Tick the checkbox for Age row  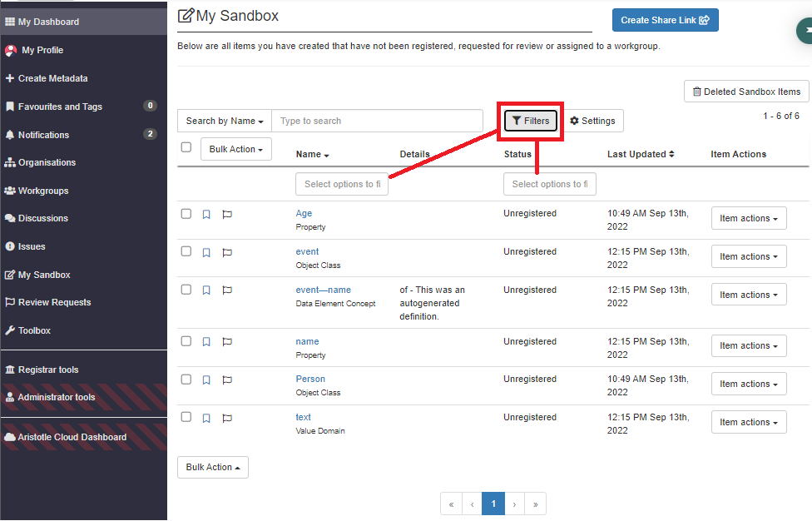186,214
